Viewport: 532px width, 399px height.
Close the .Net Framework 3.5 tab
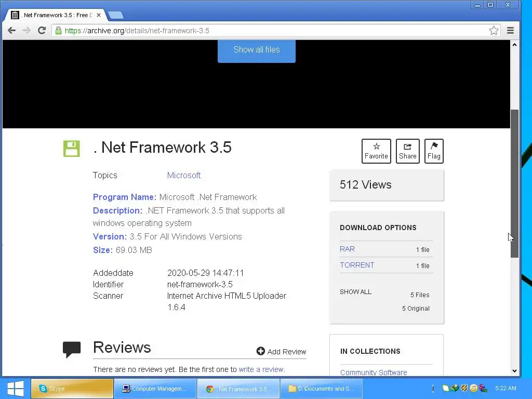coord(98,15)
